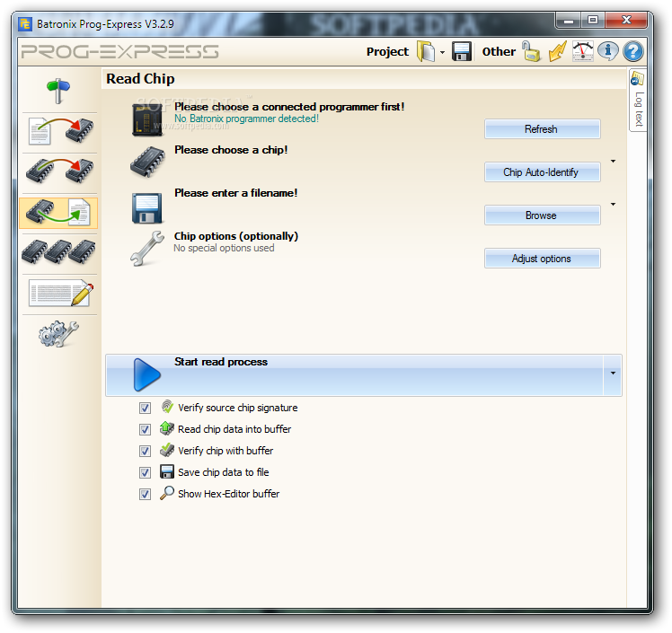Click the wrench chip options icon
This screenshot has height=633, width=672.
[147, 249]
